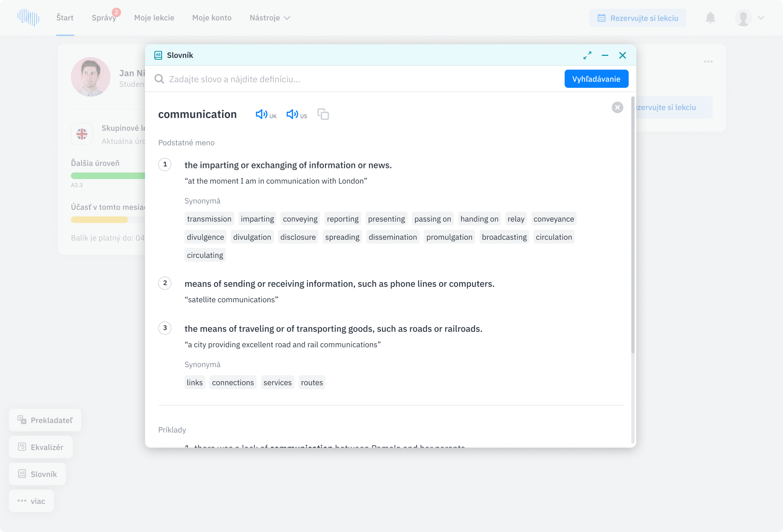Expand the Nástroje dropdown menu
Image resolution: width=783 pixels, height=532 pixels.
[x=270, y=18]
